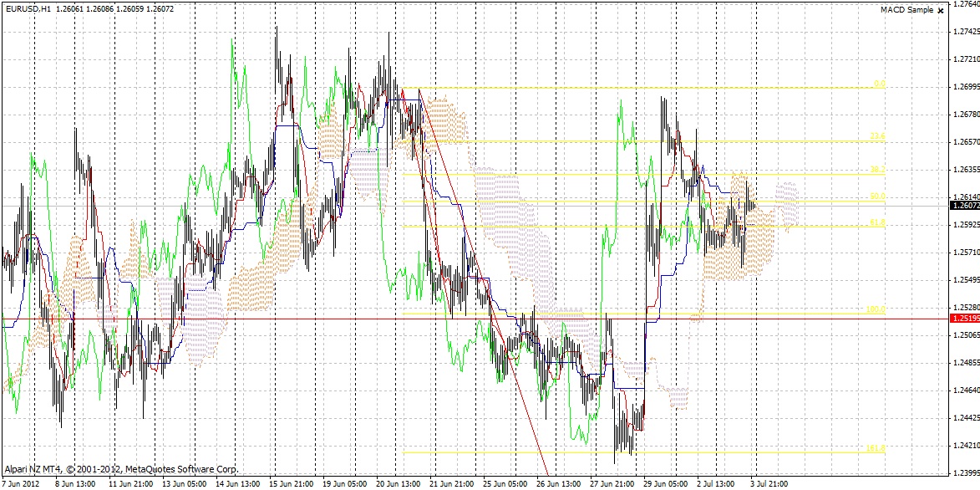Select the current price tag 1.26072
Image resolution: width=980 pixels, height=490 pixels.
[x=964, y=205]
